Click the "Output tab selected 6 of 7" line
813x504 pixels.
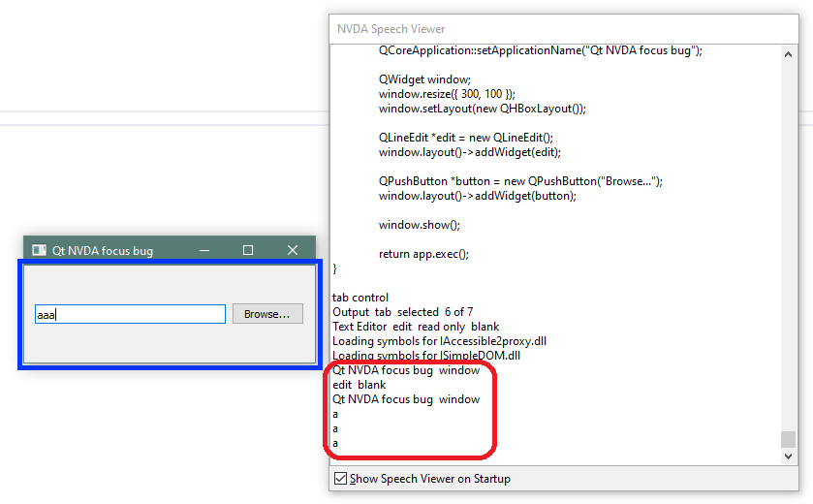coord(402,312)
